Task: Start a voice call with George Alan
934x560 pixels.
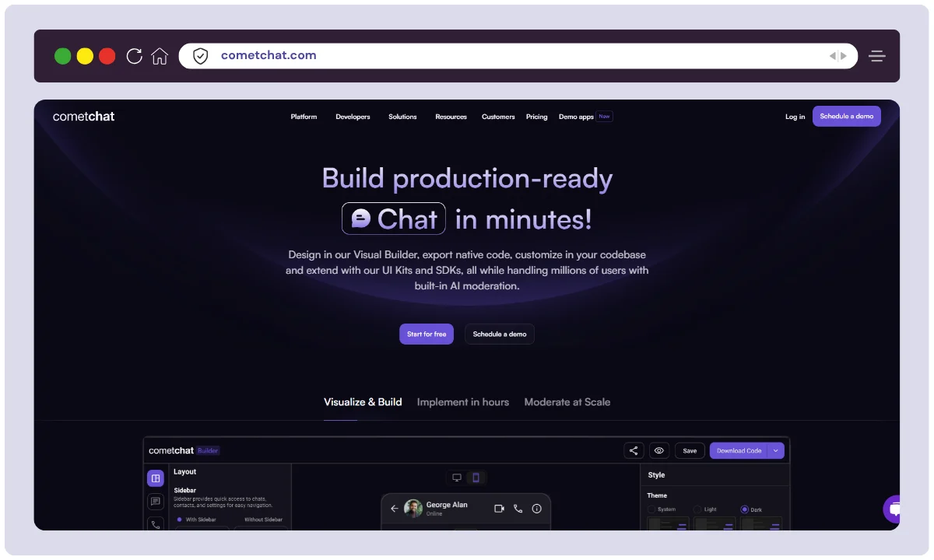Action: pyautogui.click(x=518, y=509)
